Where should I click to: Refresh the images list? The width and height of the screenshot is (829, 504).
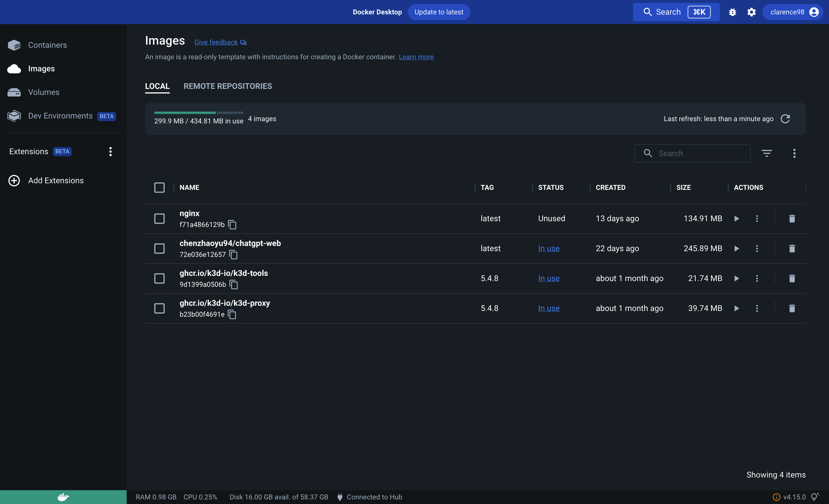click(x=785, y=119)
